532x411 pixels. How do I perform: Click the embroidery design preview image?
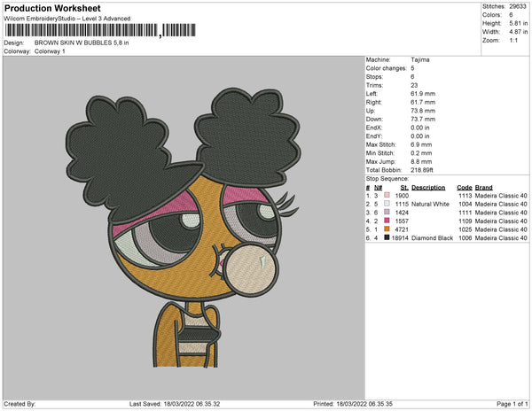[184, 228]
